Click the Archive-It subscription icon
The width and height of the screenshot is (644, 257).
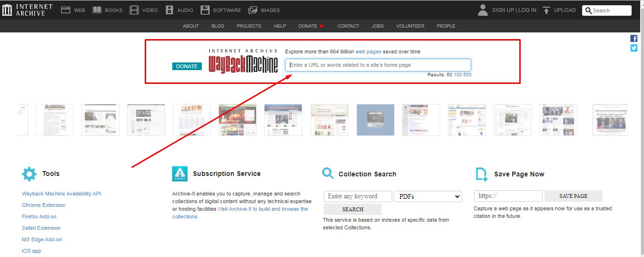(x=179, y=174)
